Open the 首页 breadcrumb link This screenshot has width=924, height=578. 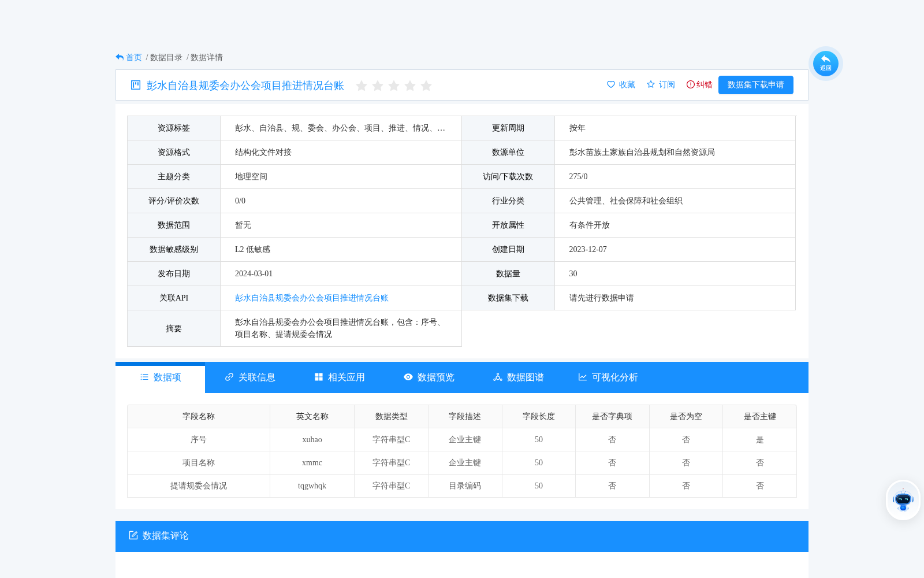point(134,57)
